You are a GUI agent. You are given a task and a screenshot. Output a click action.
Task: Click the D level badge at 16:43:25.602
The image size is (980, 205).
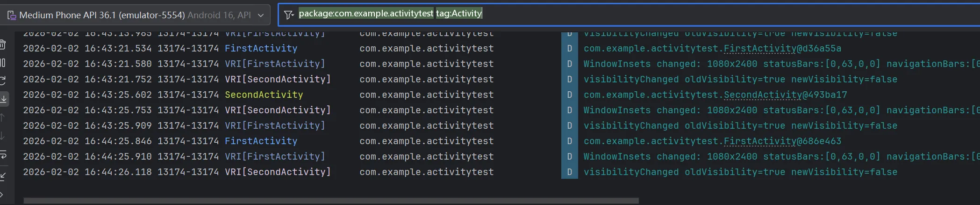click(569, 95)
